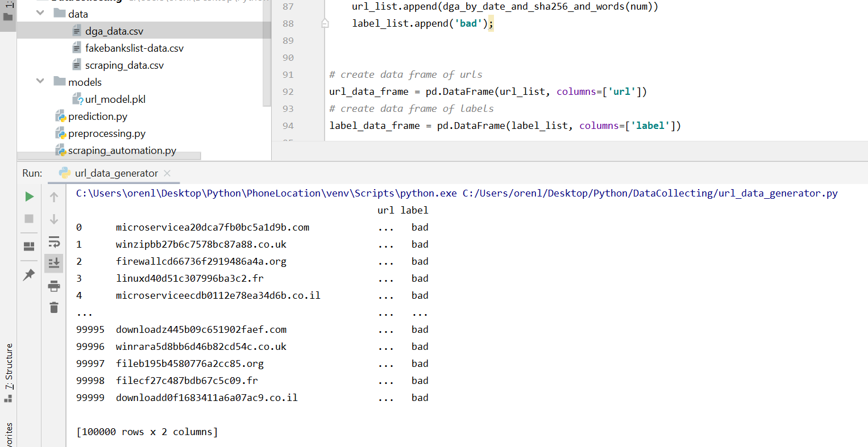The image size is (868, 447).
Task: Click the dga_data.csv file icon
Action: click(77, 31)
